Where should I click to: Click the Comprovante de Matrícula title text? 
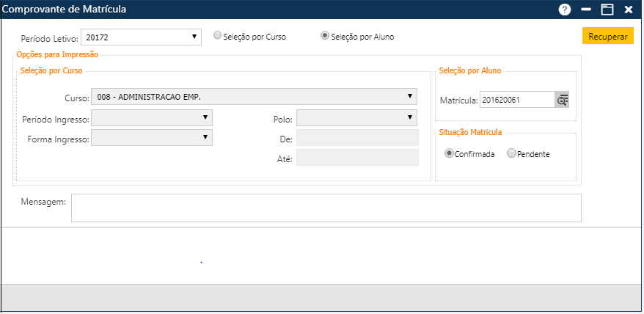[65, 9]
